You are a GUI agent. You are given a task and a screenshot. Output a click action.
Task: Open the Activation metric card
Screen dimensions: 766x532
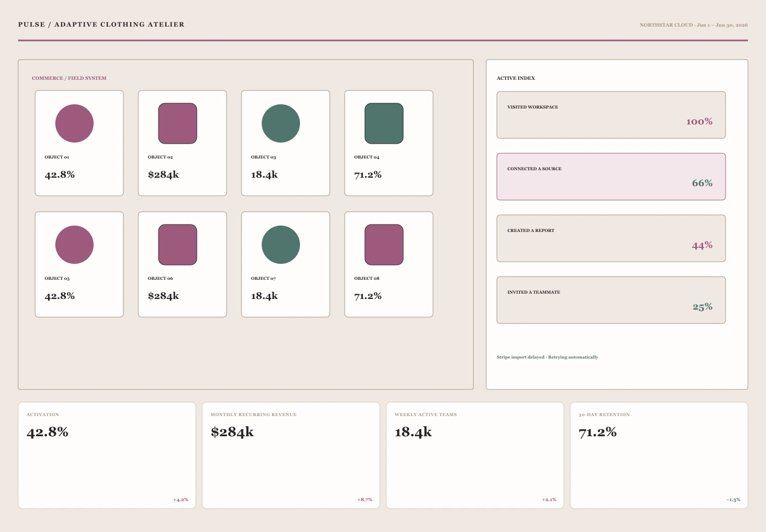[x=107, y=455]
